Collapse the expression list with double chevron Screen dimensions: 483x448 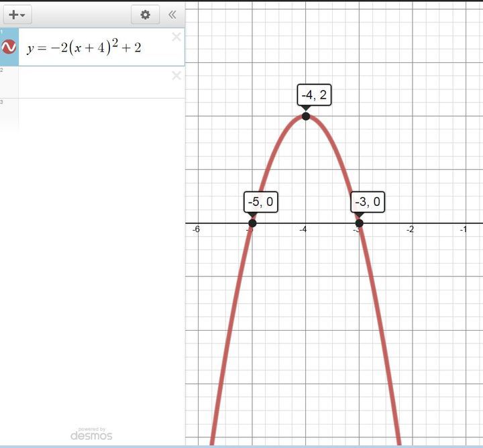pos(172,14)
